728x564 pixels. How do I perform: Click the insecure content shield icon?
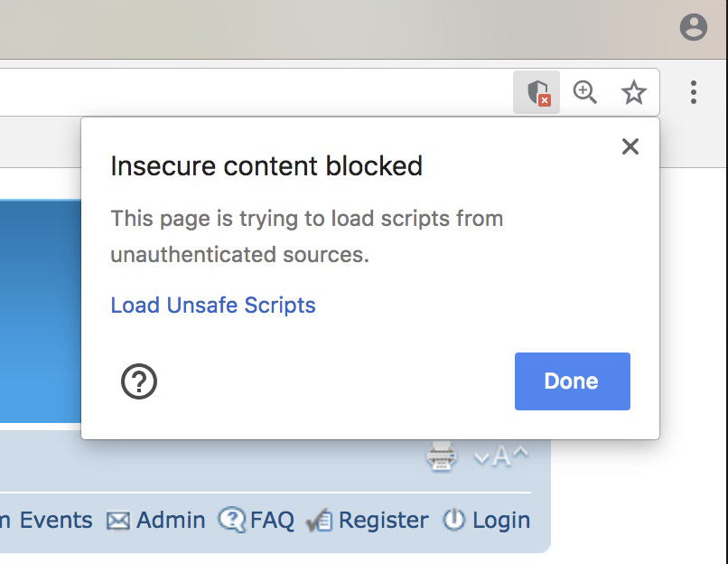pos(537,92)
